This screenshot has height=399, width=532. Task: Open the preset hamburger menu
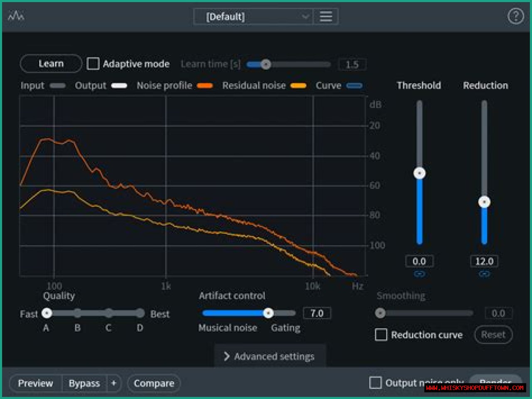coord(326,17)
